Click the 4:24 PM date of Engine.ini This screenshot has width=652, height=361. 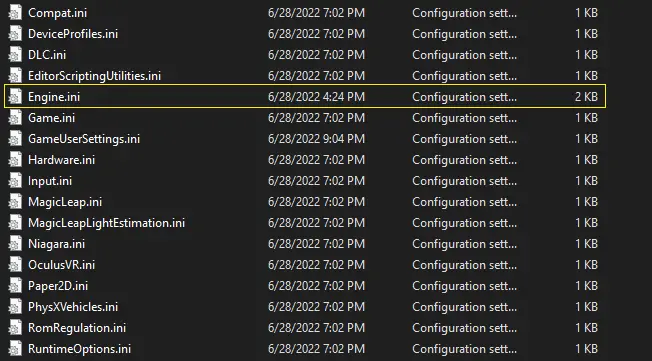[316, 96]
